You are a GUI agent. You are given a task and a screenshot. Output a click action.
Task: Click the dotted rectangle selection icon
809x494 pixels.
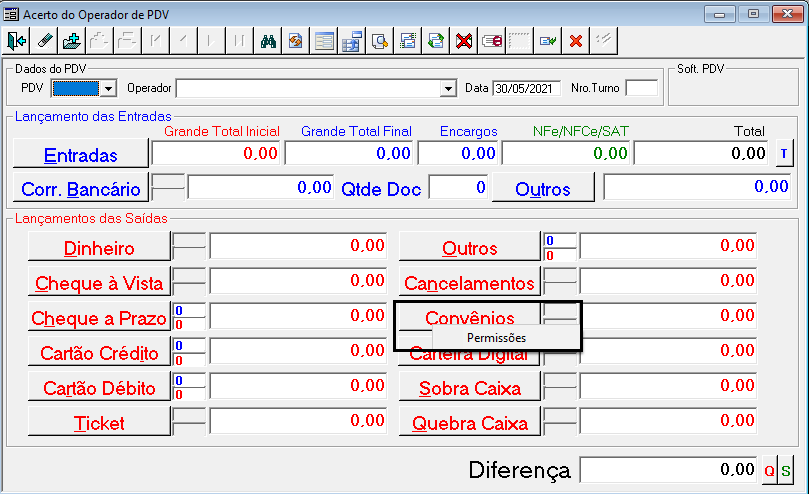point(520,41)
